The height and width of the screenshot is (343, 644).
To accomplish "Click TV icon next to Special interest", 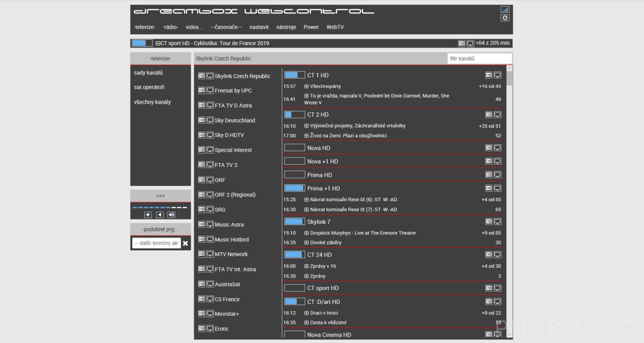I will (x=210, y=150).
